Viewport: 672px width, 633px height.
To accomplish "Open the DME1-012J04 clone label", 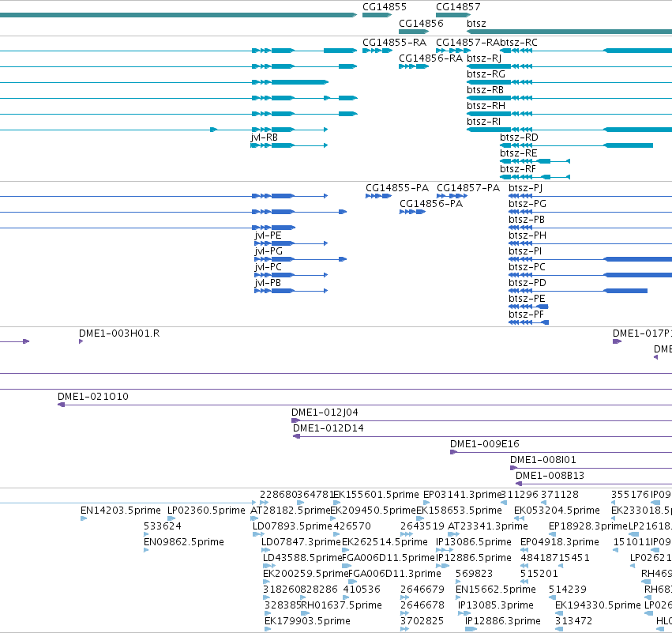I will point(325,413).
